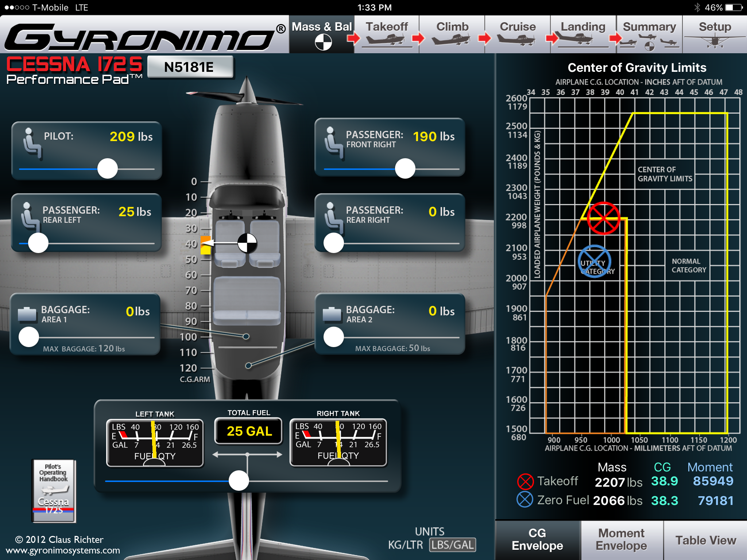747x560 pixels.
Task: Switch to Moment Envelope view
Action: tap(622, 540)
